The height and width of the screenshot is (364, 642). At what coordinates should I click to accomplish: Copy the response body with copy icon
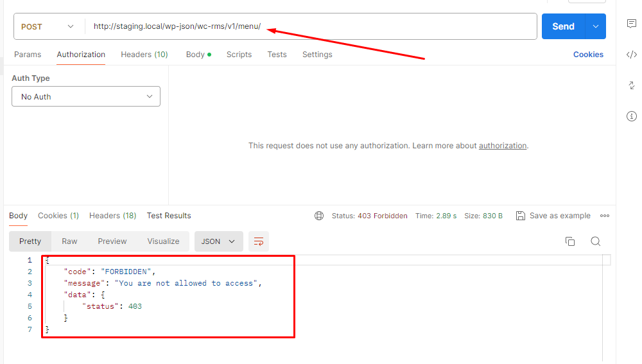(x=569, y=241)
